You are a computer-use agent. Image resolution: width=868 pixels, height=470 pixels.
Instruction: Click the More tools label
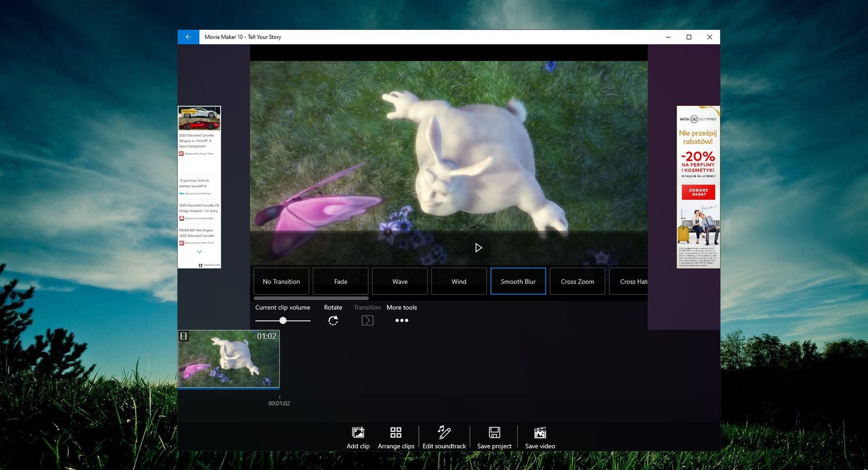coord(402,307)
